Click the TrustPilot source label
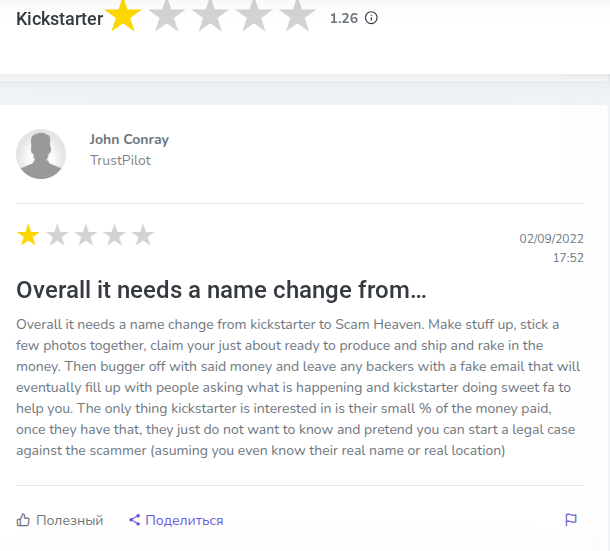The image size is (610, 551). (120, 160)
